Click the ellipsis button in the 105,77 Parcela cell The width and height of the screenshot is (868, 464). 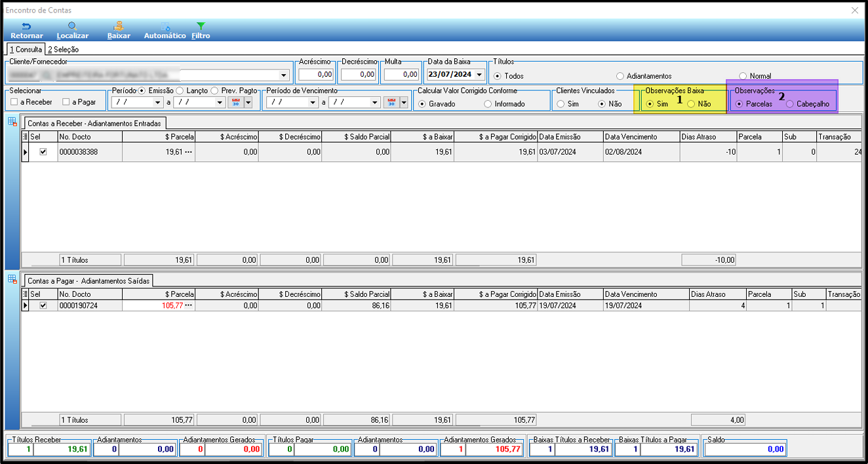click(x=189, y=305)
